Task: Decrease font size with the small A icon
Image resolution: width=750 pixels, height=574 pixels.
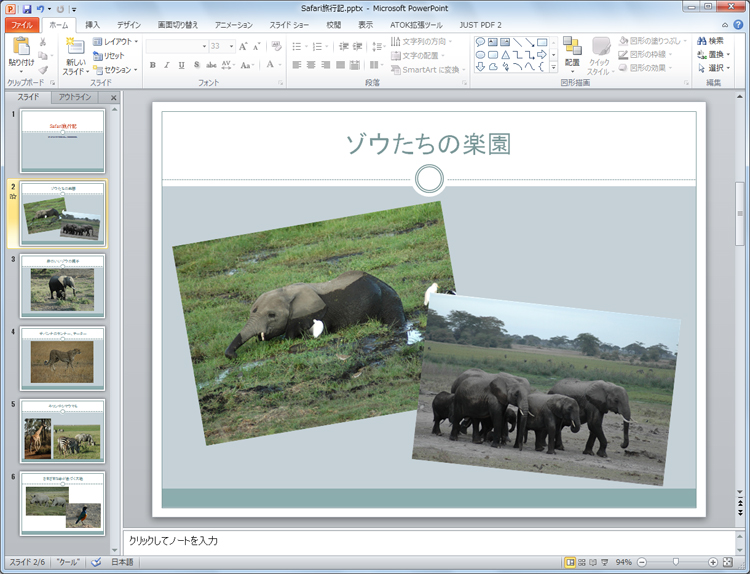Action: tap(257, 46)
